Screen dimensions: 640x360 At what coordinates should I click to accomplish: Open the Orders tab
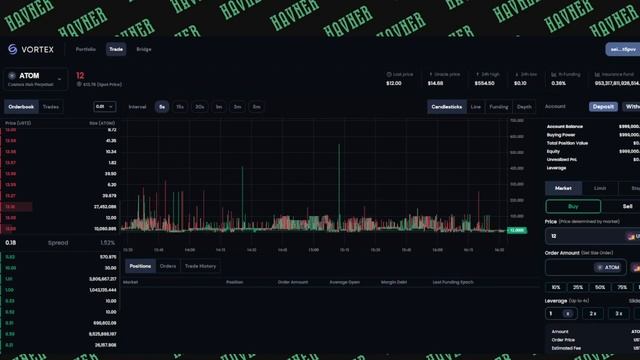(168, 266)
